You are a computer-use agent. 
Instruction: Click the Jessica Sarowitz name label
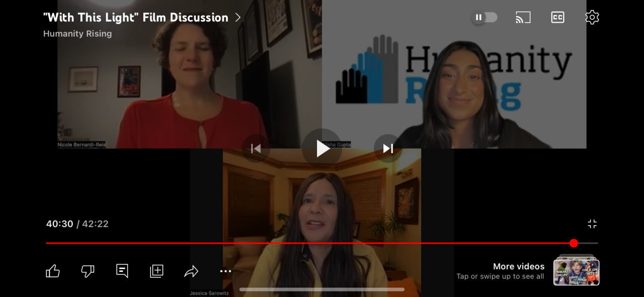tap(209, 293)
